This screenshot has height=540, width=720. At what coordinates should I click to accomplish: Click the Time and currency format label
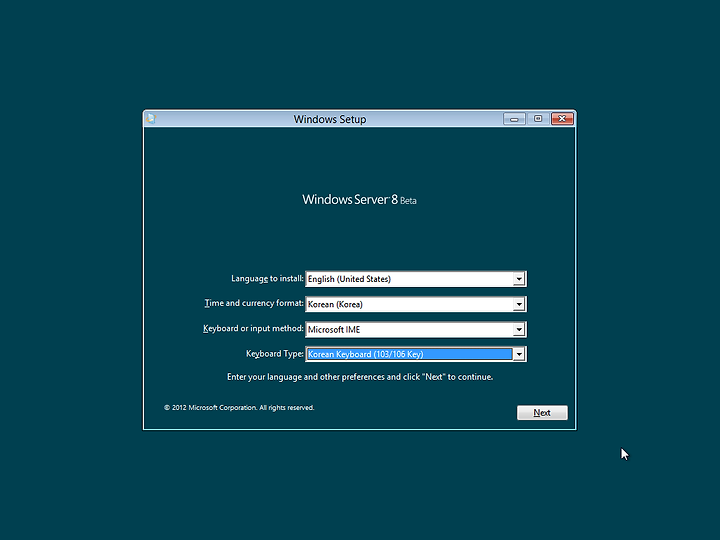click(254, 303)
